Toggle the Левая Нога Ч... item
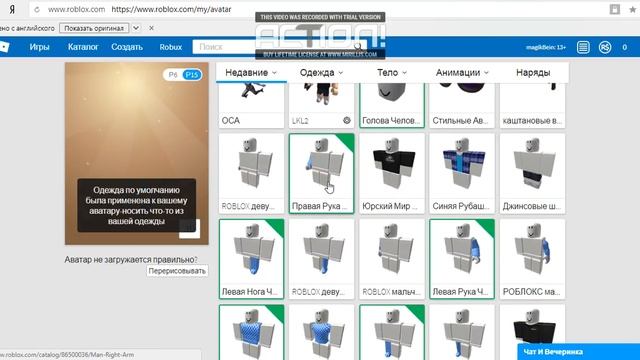The width and height of the screenshot is (640, 360). [x=251, y=259]
